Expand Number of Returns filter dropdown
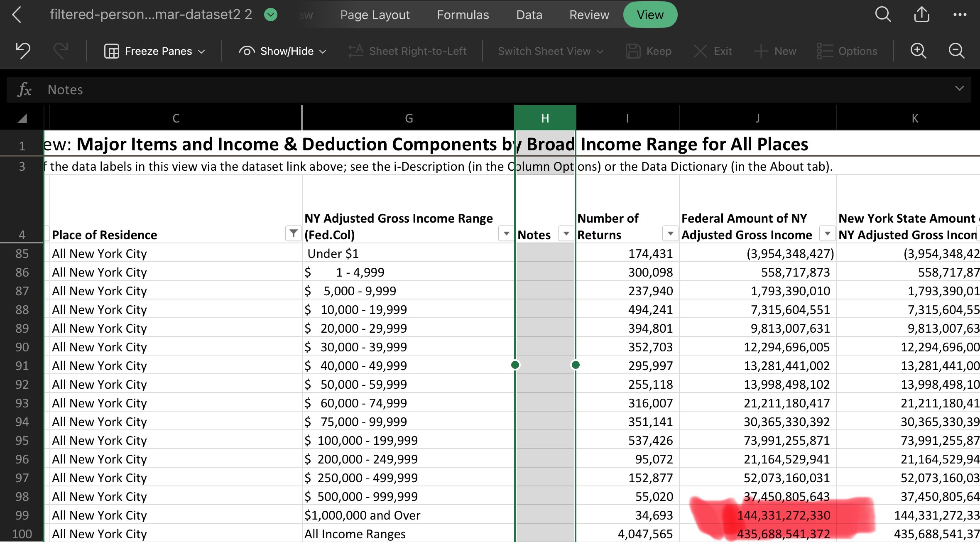This screenshot has height=542, width=980. point(670,233)
